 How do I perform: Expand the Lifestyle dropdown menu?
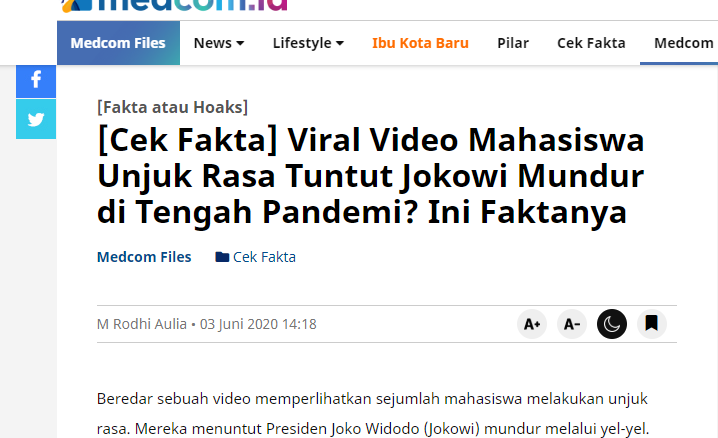(308, 43)
